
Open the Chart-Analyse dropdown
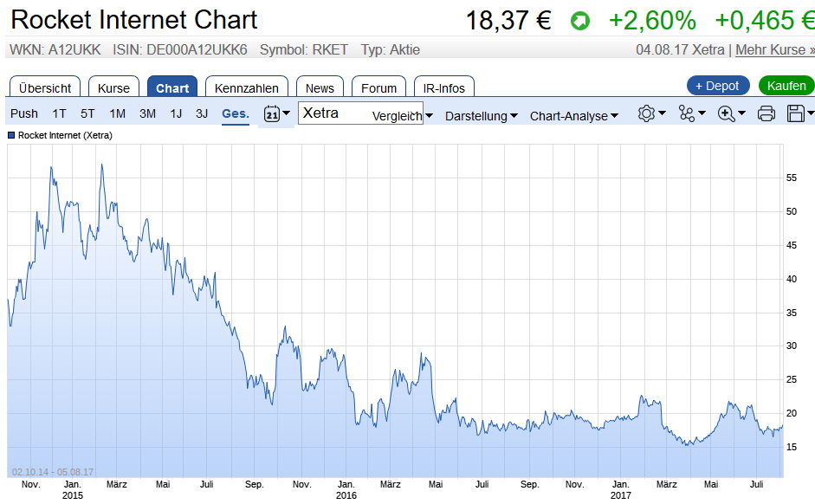[x=574, y=116]
